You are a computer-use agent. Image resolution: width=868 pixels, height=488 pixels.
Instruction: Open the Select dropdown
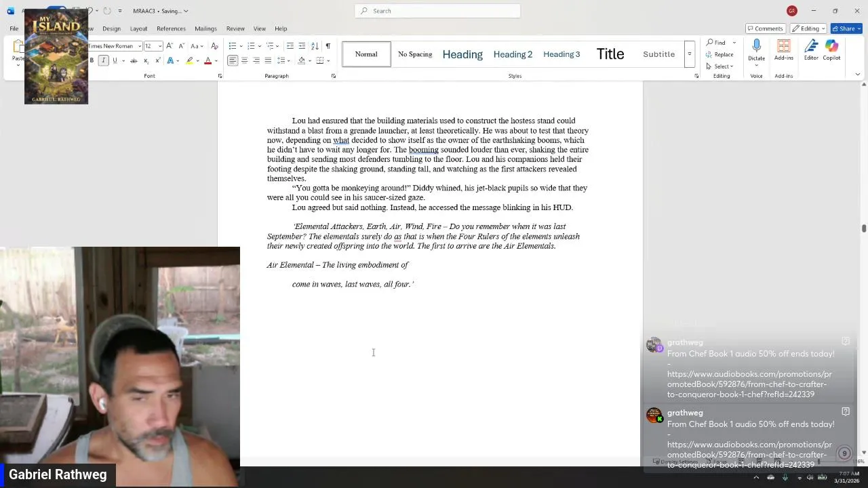click(x=720, y=66)
